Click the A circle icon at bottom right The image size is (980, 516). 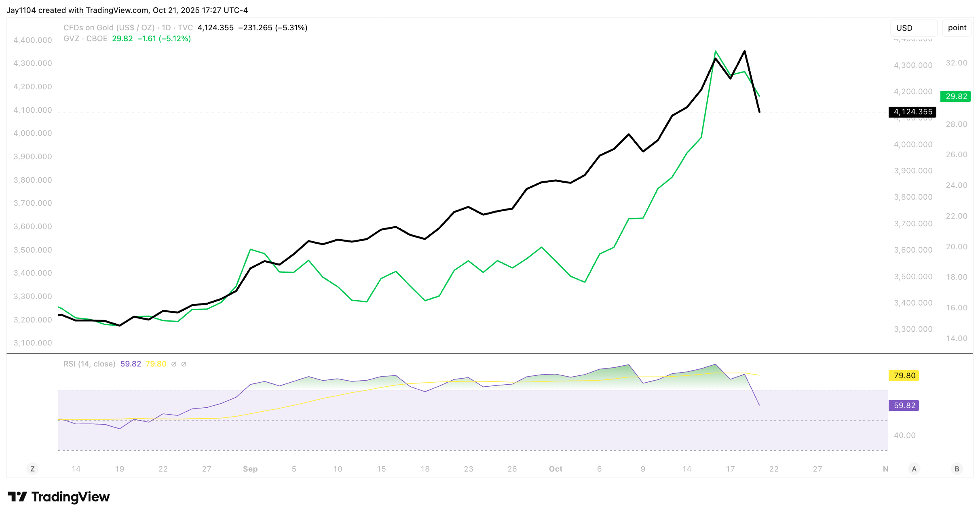[914, 469]
